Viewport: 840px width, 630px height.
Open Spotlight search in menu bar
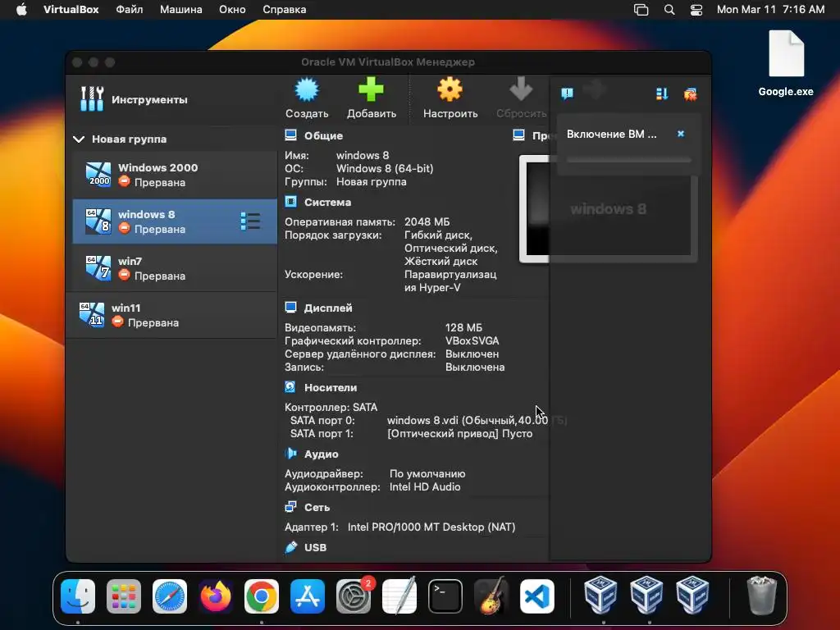point(669,10)
